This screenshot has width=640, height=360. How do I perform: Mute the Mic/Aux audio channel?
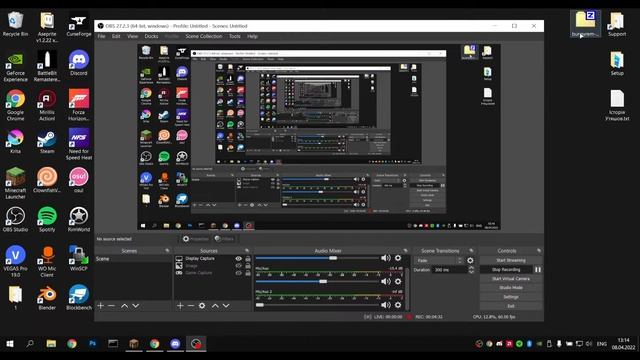tap(386, 281)
